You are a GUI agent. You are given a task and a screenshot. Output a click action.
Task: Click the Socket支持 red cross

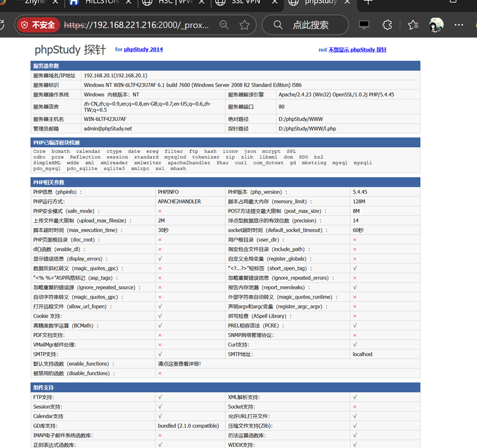355,407
